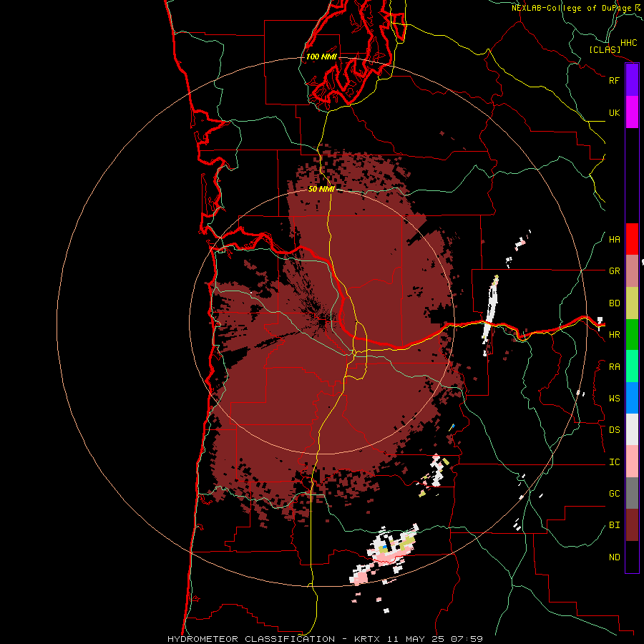Click the WS legend label
Image resolution: width=644 pixels, height=644 pixels.
pyautogui.click(x=615, y=399)
